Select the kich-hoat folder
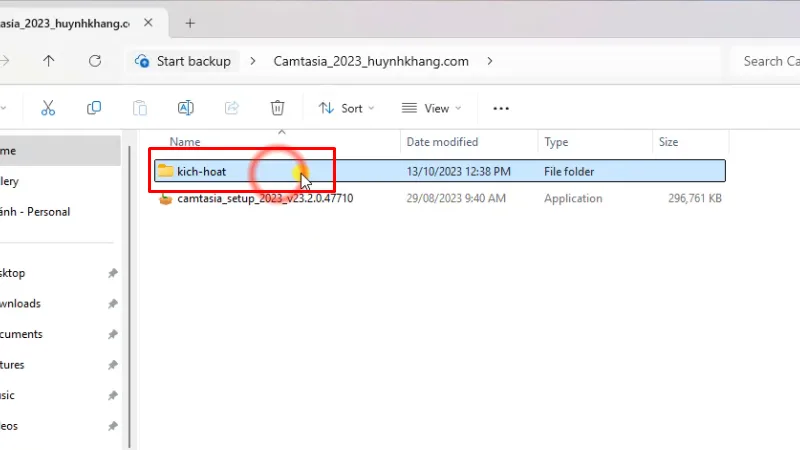The image size is (800, 450). (x=202, y=171)
